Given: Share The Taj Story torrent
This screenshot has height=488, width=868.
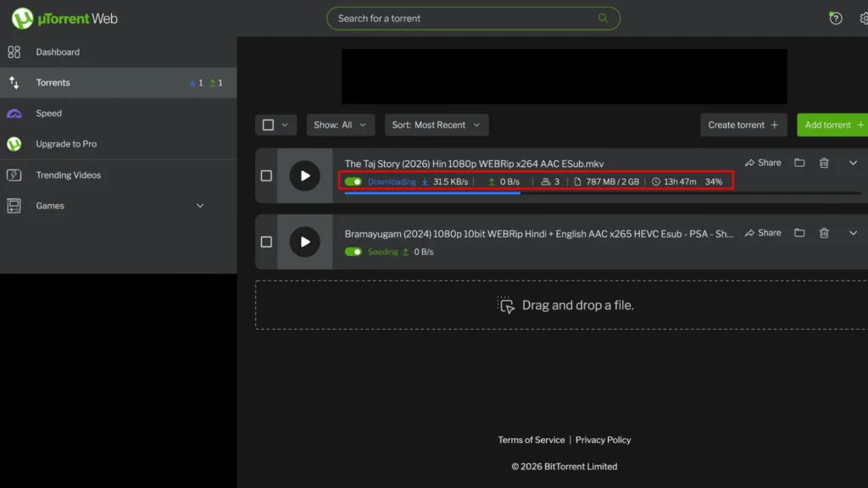Looking at the screenshot, I should click(763, 163).
